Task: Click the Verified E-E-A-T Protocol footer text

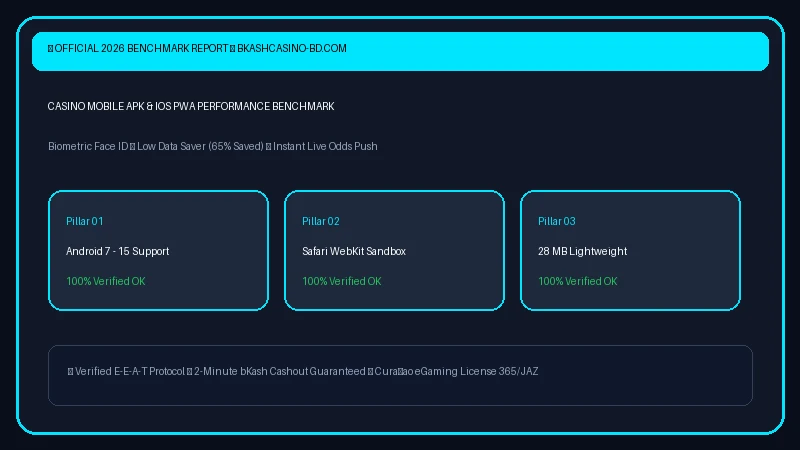Action: pyautogui.click(x=303, y=371)
